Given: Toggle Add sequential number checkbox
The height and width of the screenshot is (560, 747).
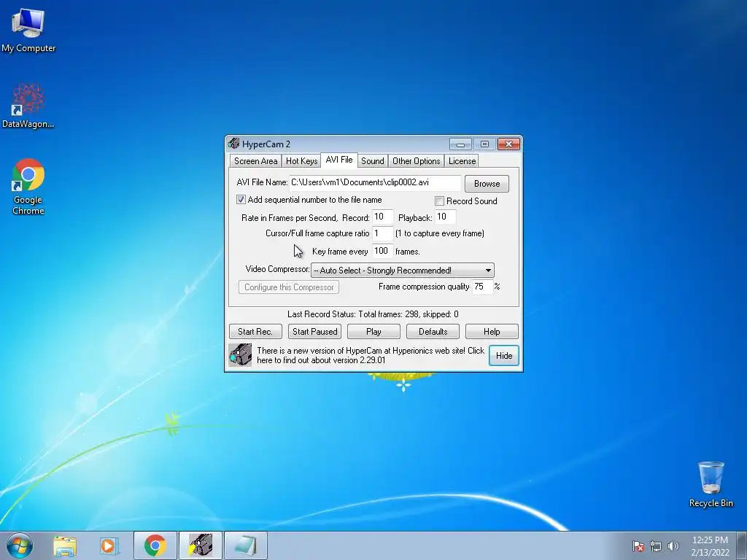Looking at the screenshot, I should pyautogui.click(x=241, y=200).
